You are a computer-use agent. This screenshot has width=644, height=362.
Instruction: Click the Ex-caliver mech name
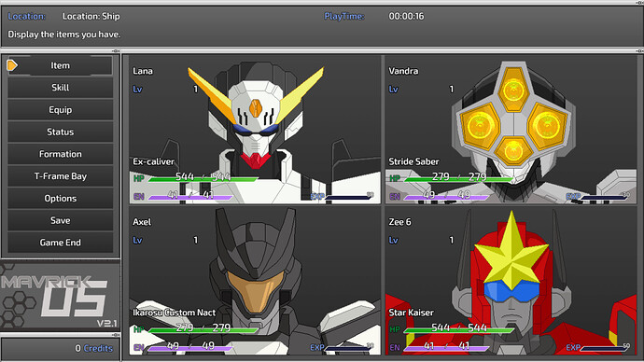pos(153,161)
